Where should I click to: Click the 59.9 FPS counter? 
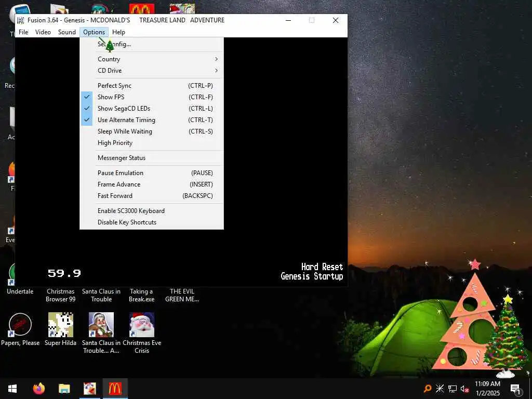[64, 273]
